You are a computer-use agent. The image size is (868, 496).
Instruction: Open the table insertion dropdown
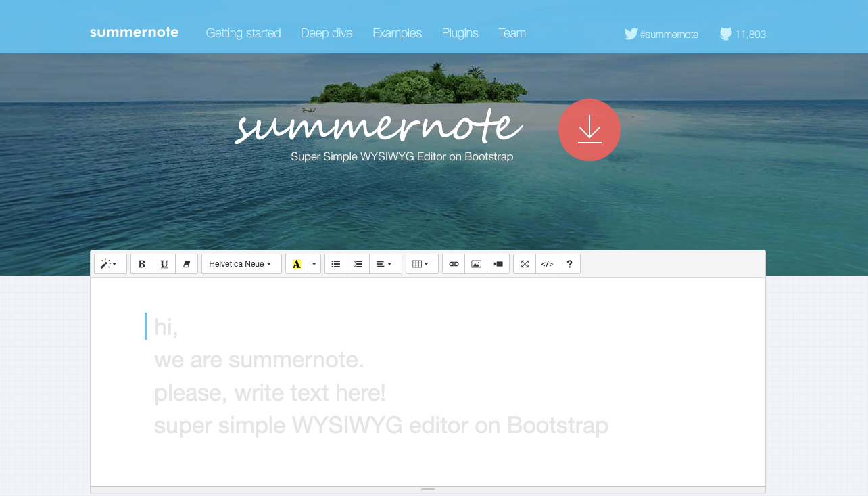click(422, 264)
